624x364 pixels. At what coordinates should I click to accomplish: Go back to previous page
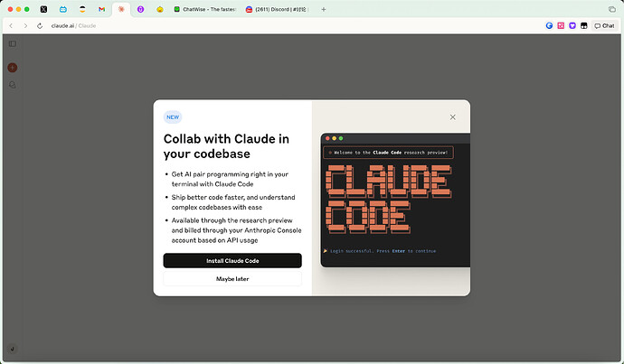[11, 26]
